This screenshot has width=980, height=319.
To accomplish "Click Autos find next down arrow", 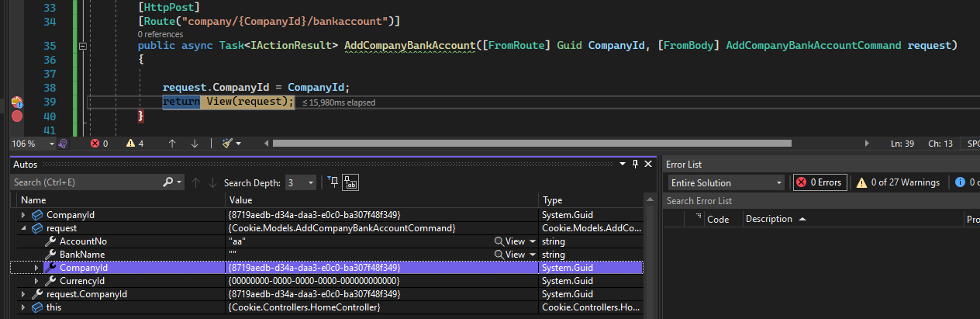I will pyautogui.click(x=212, y=182).
